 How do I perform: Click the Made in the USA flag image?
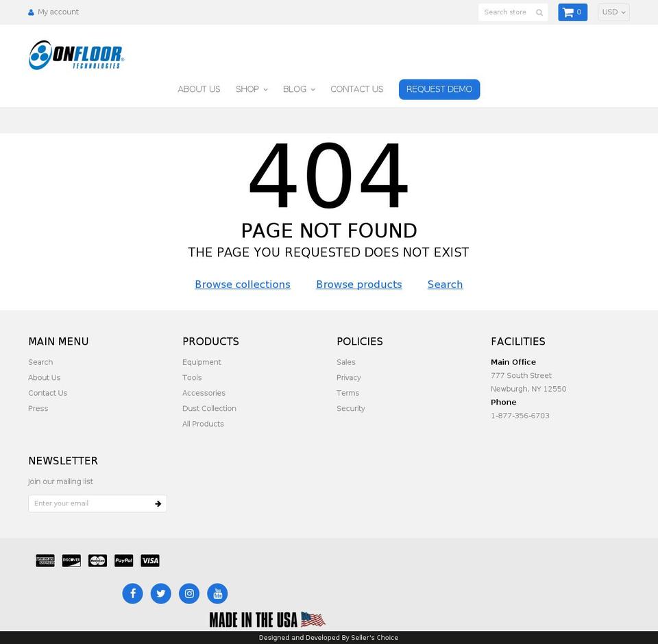tap(267, 619)
